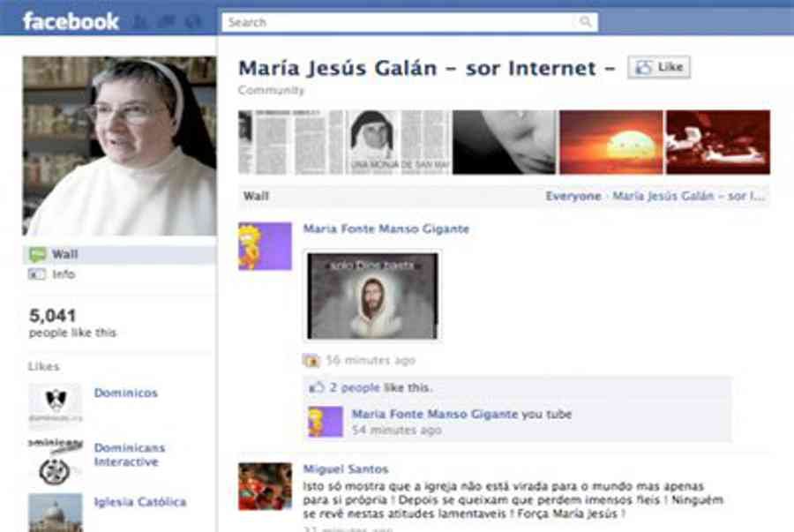Click the search magnifier icon

point(586,22)
